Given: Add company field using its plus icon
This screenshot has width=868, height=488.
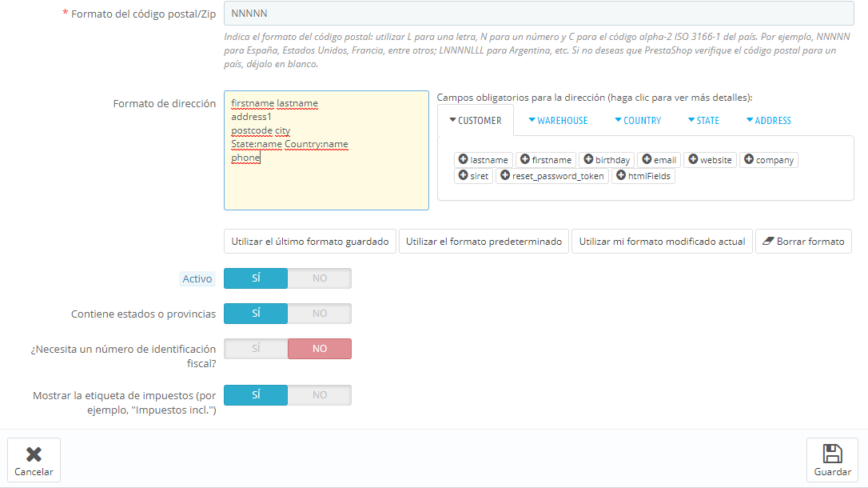Looking at the screenshot, I should [x=749, y=160].
